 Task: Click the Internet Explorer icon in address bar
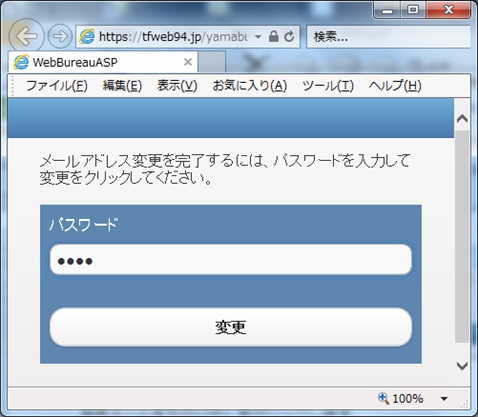click(x=87, y=36)
